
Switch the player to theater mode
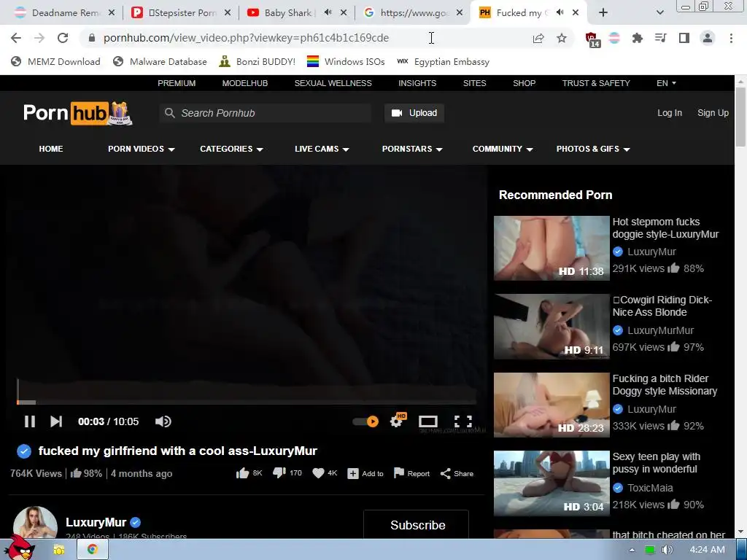pyautogui.click(x=427, y=421)
